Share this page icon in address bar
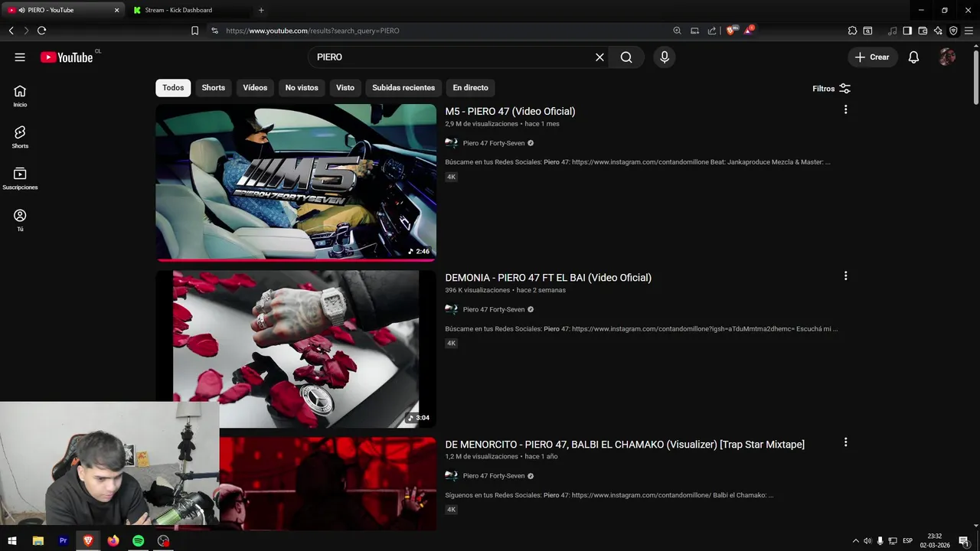Viewport: 980px width, 551px height. coord(712,31)
